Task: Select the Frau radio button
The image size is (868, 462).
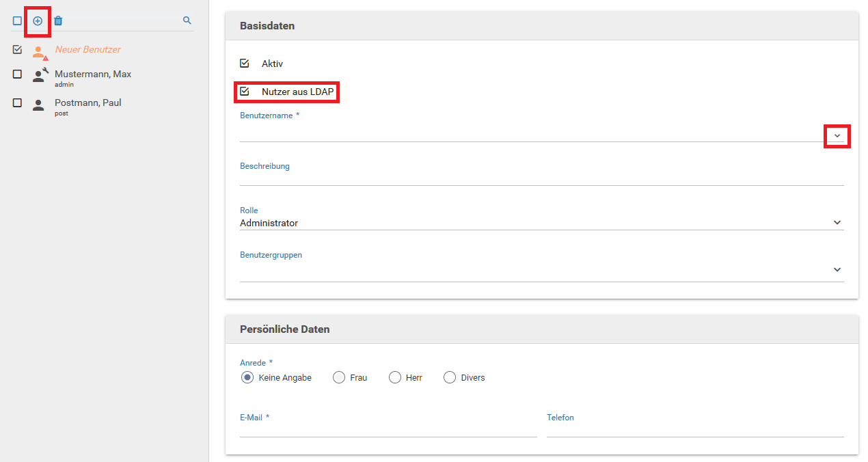Action: [339, 377]
